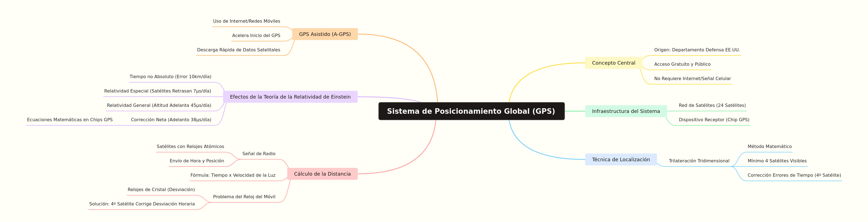Select Satélites con Relojes Atómicos

[190, 146]
